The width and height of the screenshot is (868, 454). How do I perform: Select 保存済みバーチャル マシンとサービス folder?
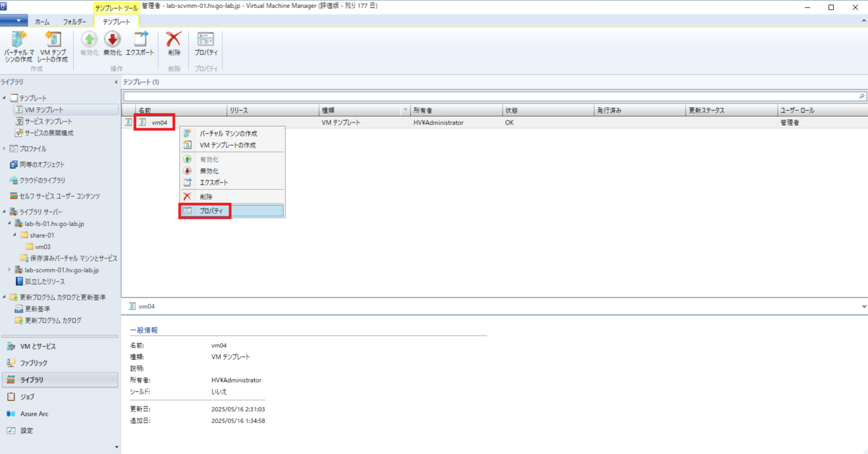click(68, 258)
